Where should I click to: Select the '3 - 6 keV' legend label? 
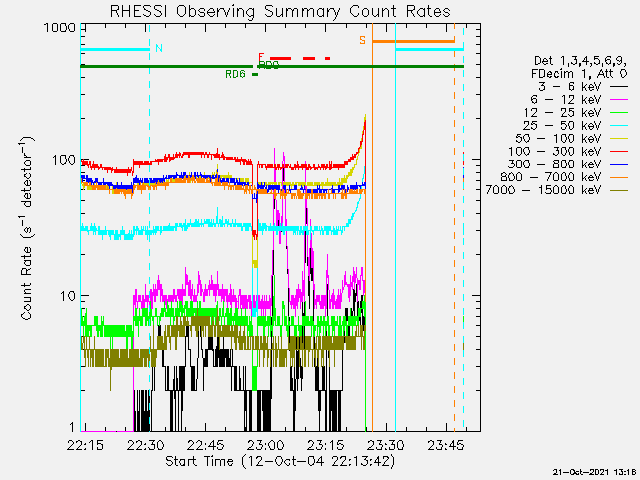[569, 87]
